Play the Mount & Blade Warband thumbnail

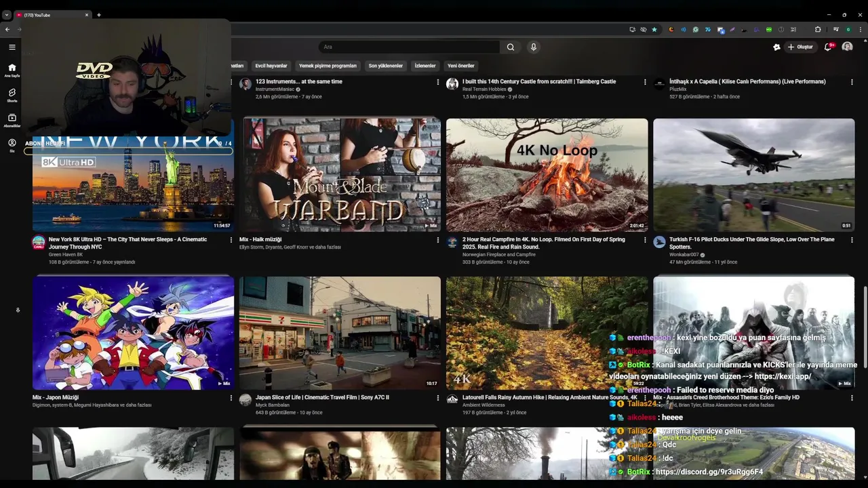point(340,175)
